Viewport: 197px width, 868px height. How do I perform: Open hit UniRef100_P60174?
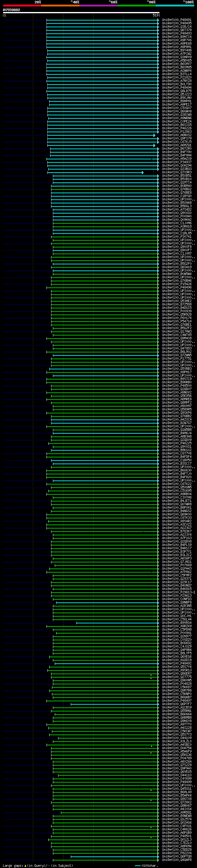[176, 318]
